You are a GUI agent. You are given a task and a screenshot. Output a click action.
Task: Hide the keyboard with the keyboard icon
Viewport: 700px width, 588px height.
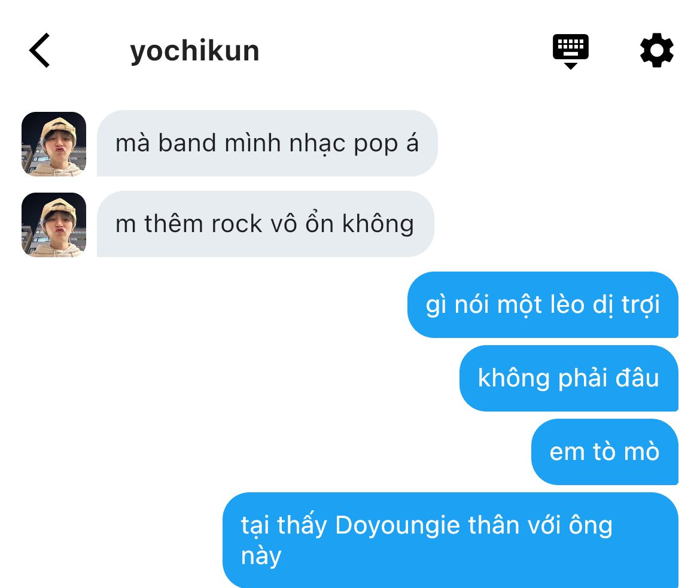[x=571, y=51]
